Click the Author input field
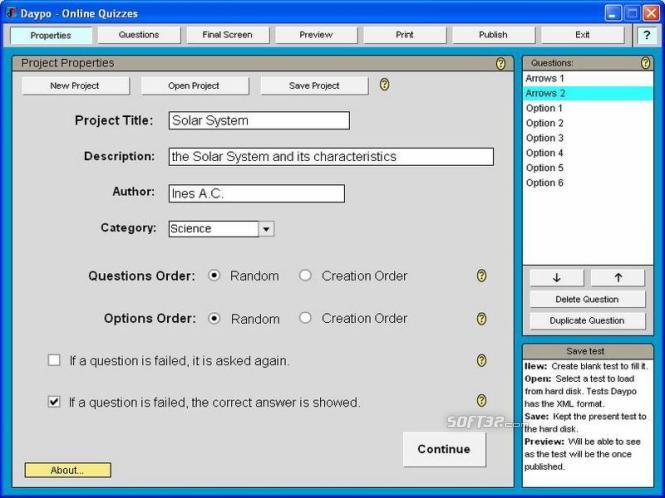The width and height of the screenshot is (665, 498). tap(257, 193)
